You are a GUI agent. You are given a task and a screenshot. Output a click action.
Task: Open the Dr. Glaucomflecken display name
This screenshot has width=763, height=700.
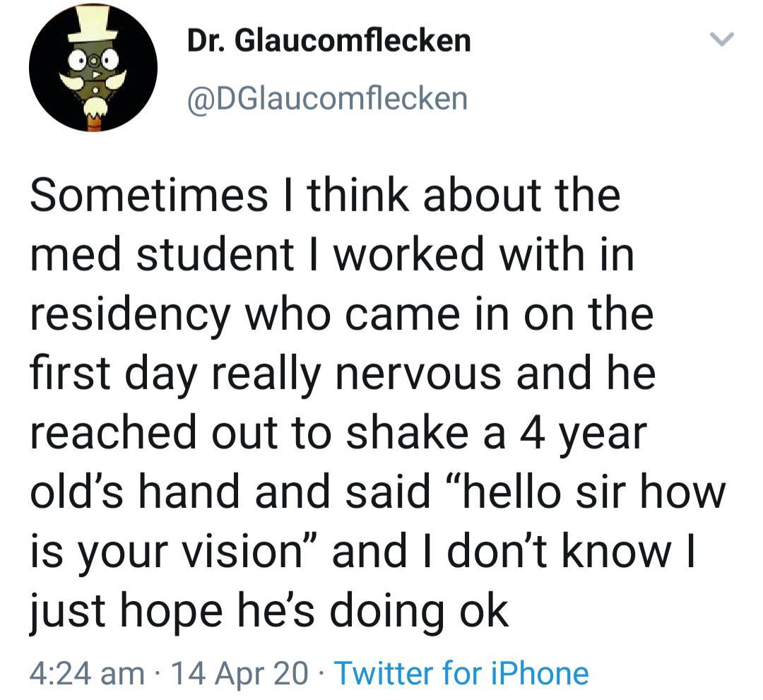pyautogui.click(x=329, y=41)
